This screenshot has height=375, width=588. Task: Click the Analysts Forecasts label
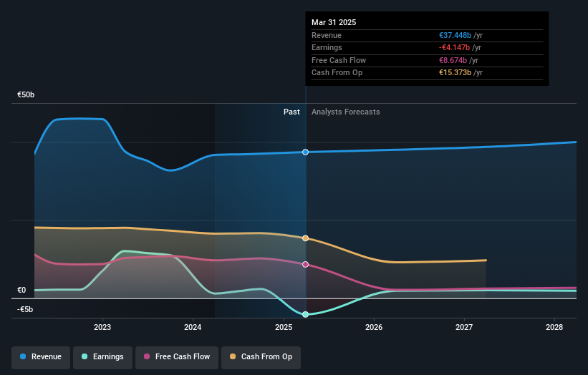(346, 112)
